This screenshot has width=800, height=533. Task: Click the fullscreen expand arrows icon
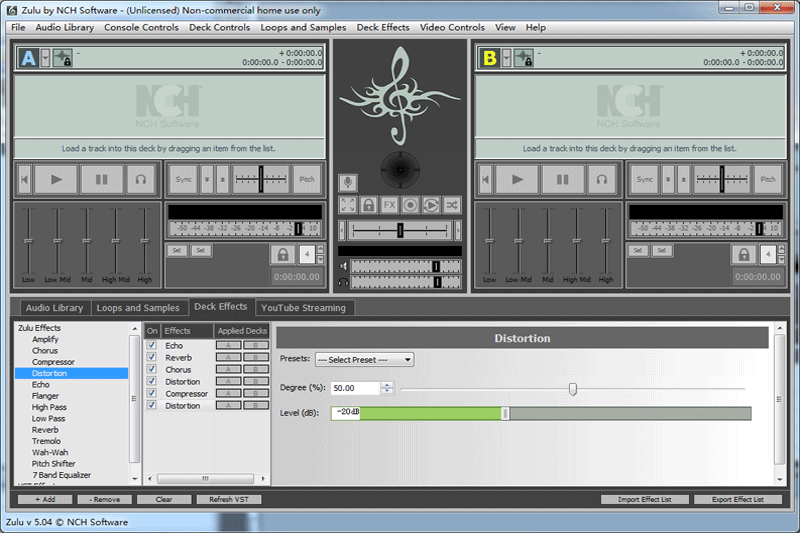[x=347, y=205]
